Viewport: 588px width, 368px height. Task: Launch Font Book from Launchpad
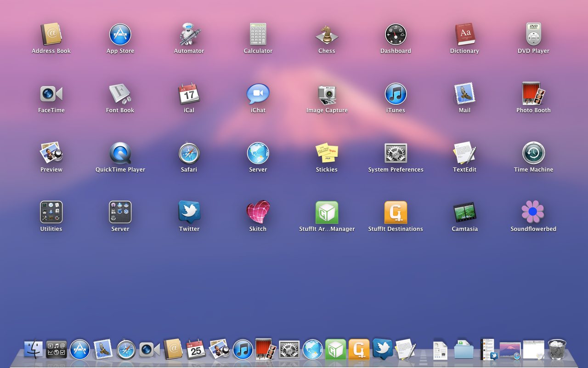[120, 94]
